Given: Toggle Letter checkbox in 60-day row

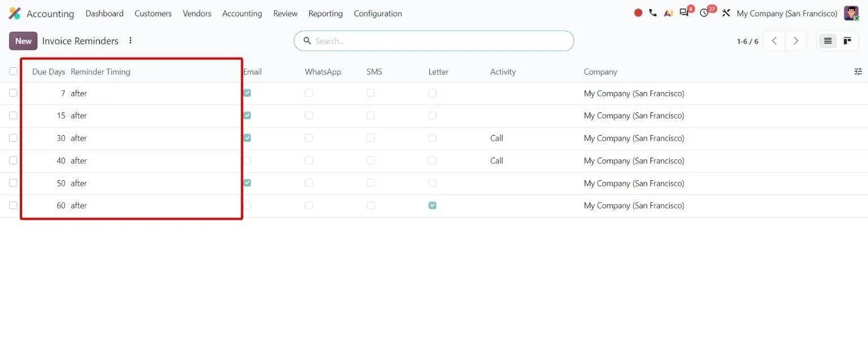Looking at the screenshot, I should [432, 206].
